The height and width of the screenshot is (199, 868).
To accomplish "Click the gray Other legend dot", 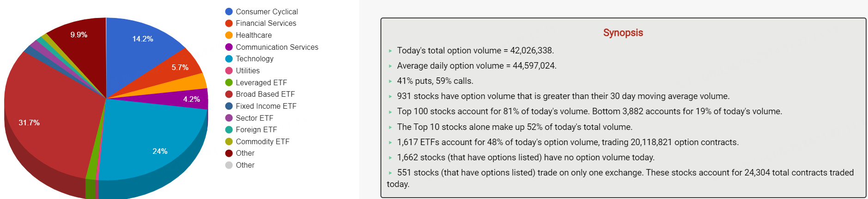I will (229, 165).
